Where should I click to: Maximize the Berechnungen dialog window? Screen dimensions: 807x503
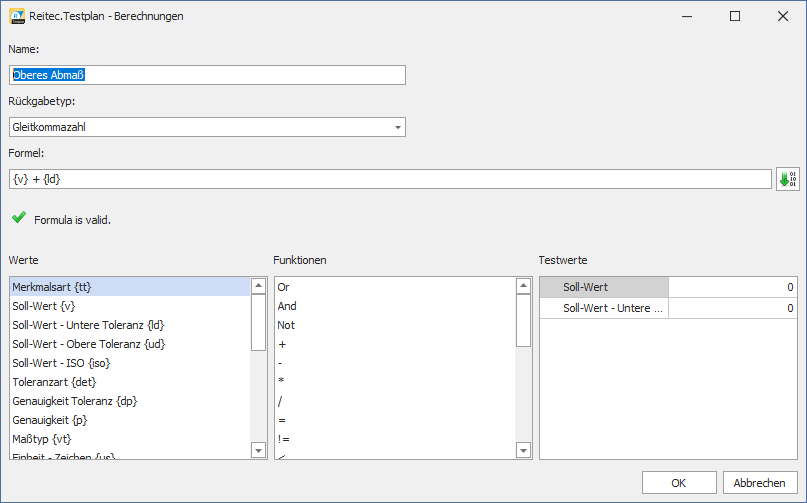(735, 16)
